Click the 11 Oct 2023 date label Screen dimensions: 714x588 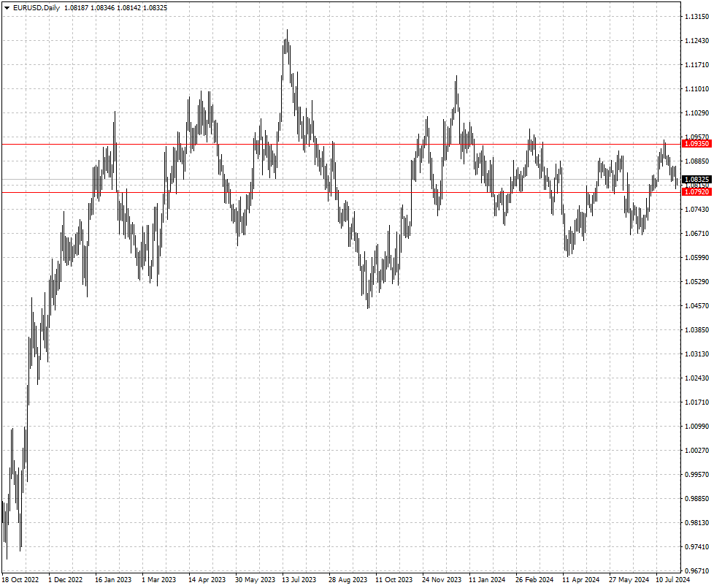(x=394, y=580)
